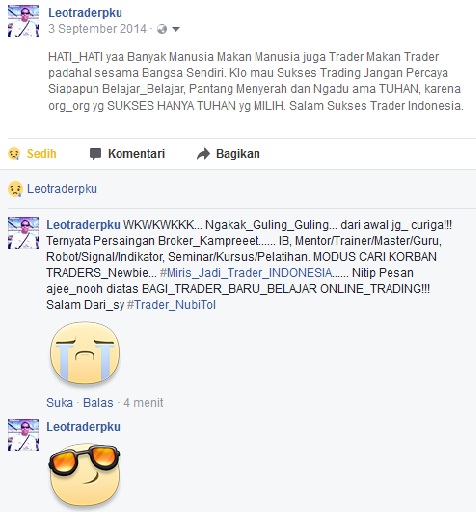Like the comment via Suka
The image size is (476, 512).
coord(59,403)
